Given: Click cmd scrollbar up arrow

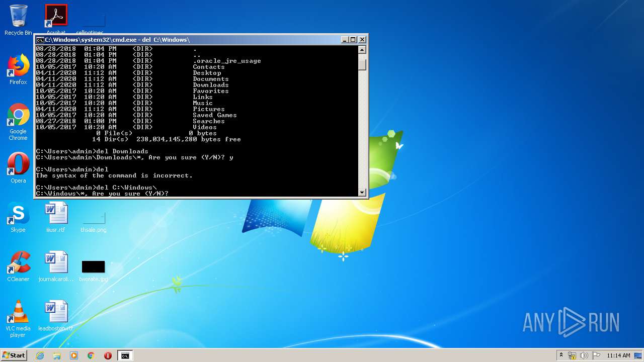Looking at the screenshot, I should pyautogui.click(x=362, y=50).
